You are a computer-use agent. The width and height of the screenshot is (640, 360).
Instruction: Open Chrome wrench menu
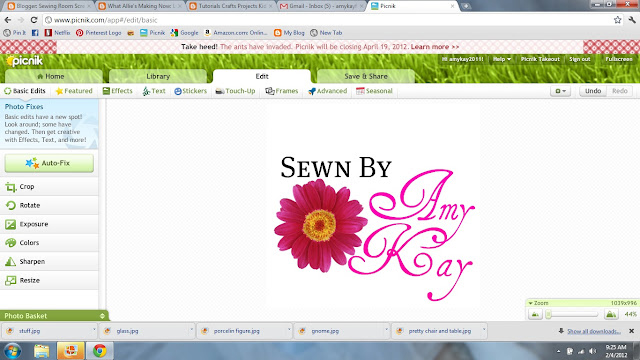632,20
